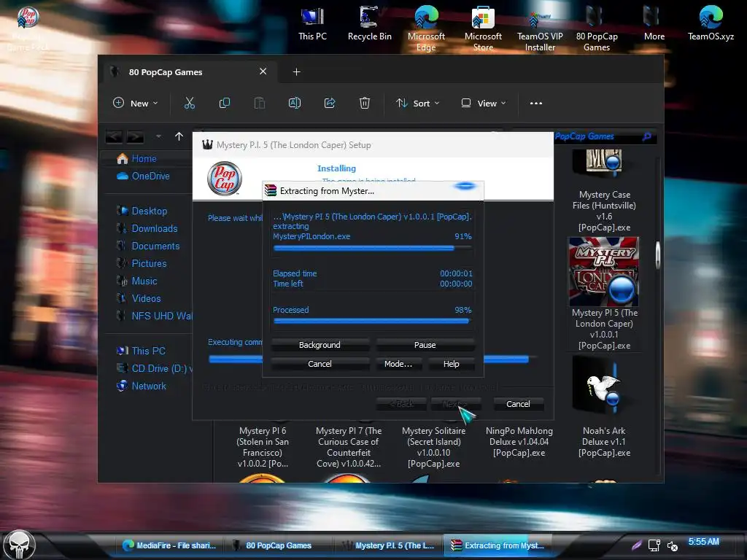Select CD Drive (D:) in navigation pane
Screen dimensions: 747x560
(154, 368)
